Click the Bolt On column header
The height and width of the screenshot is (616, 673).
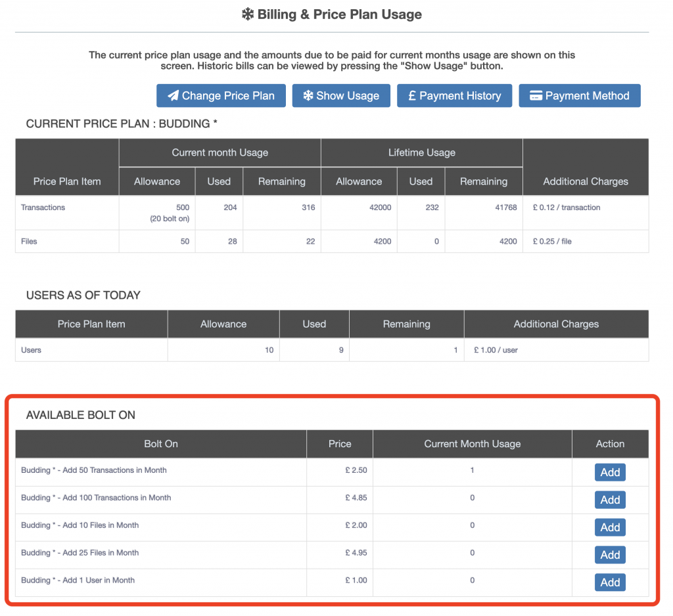click(161, 444)
